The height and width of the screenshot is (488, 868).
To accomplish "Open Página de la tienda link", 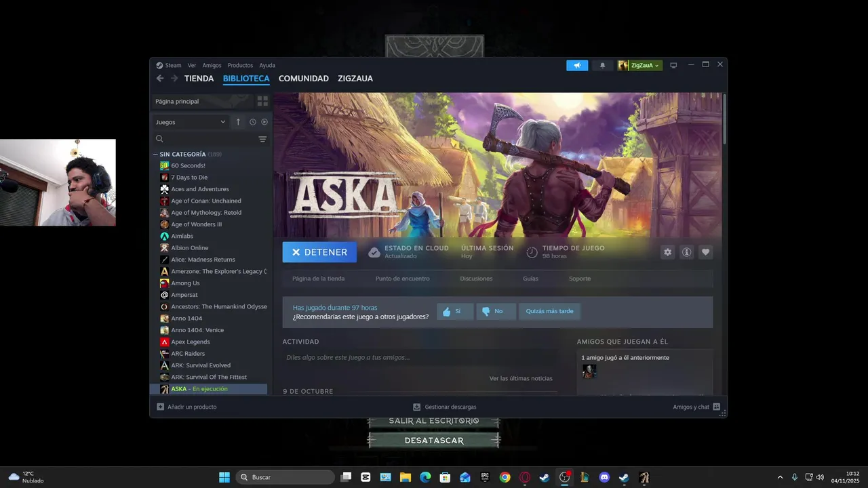I will (319, 279).
